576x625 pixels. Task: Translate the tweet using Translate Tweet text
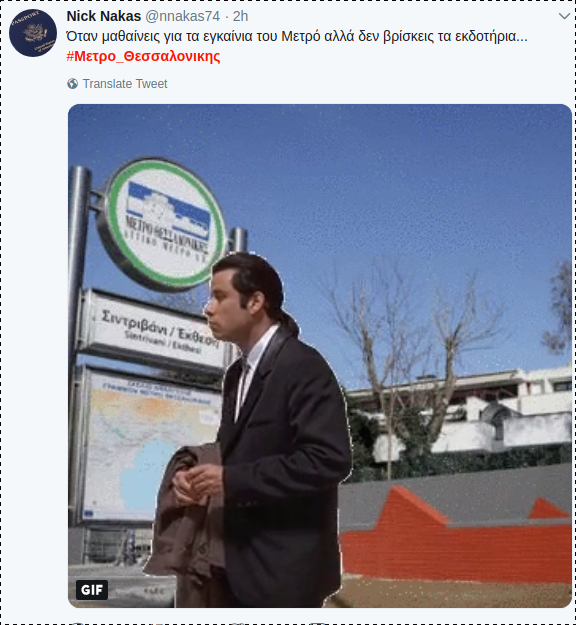tap(125, 84)
